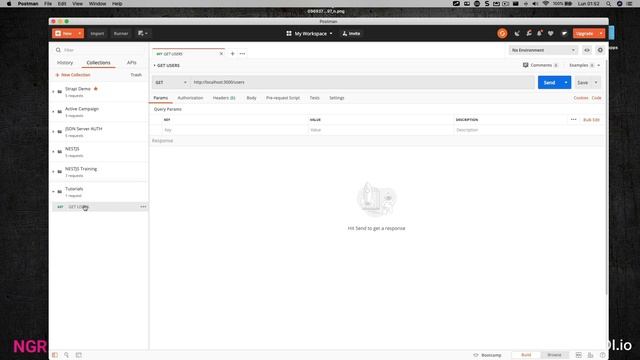Viewport: 640px width, 360px height.
Task: Open the notifications bell icon
Action: point(540,33)
